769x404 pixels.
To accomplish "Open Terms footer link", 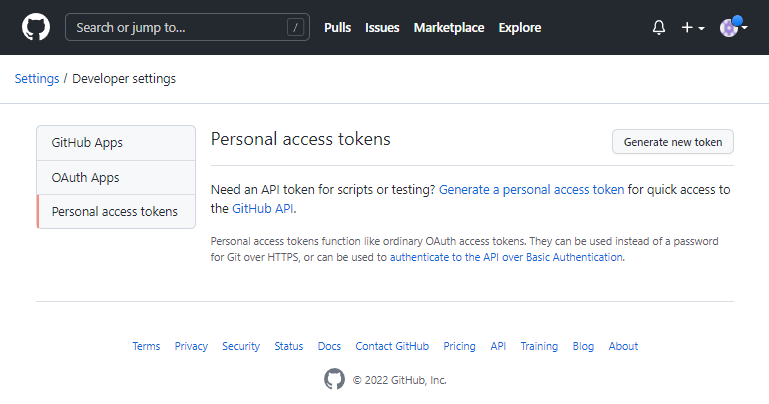I will point(146,346).
